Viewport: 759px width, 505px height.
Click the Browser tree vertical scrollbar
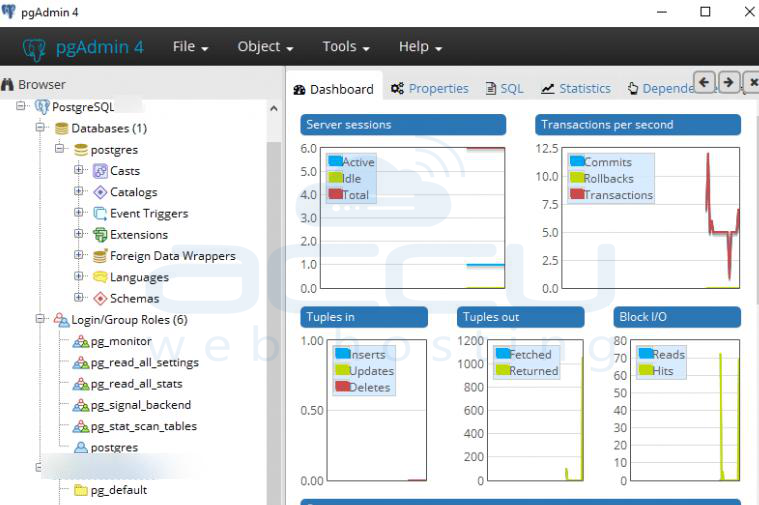[273, 323]
